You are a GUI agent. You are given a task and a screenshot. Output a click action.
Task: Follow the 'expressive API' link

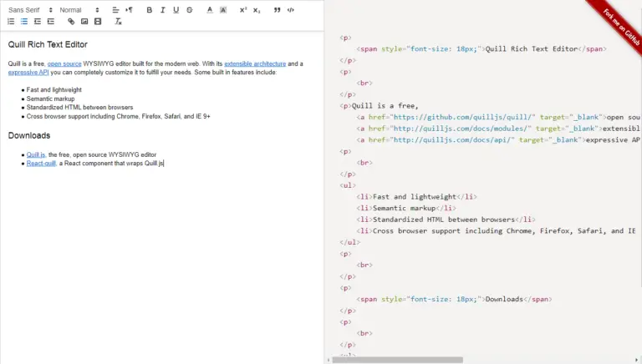[x=28, y=73]
